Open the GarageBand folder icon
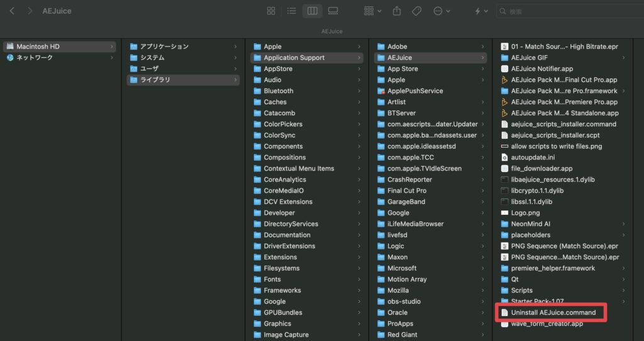 (381, 202)
